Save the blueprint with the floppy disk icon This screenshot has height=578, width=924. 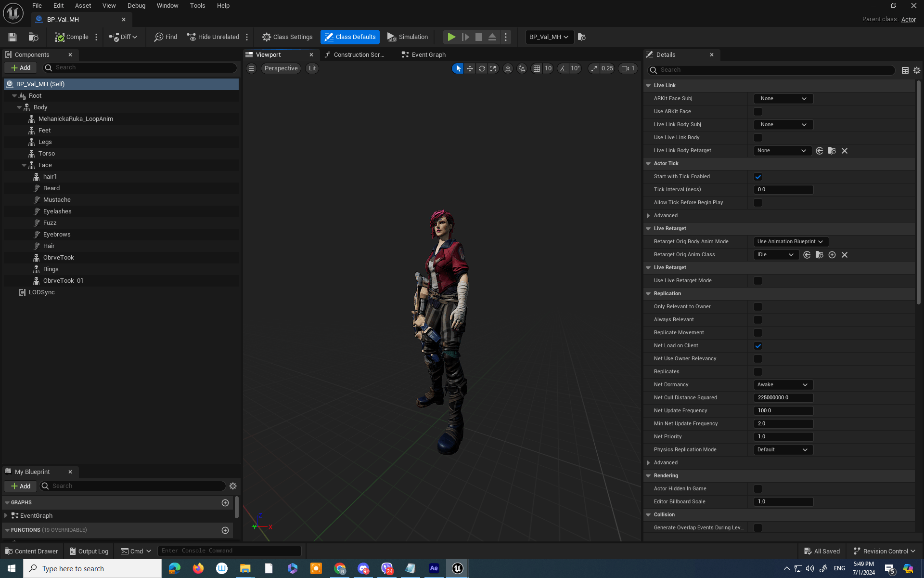tap(13, 37)
